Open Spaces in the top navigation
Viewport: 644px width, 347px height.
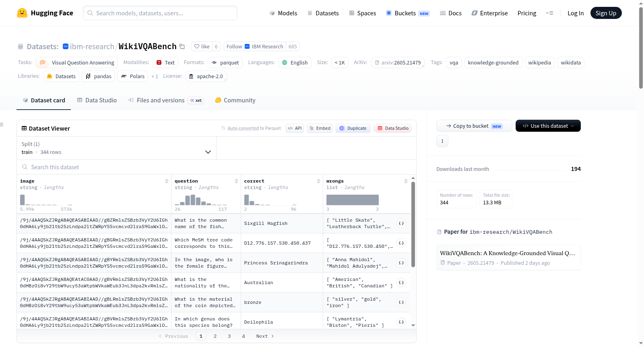point(363,13)
